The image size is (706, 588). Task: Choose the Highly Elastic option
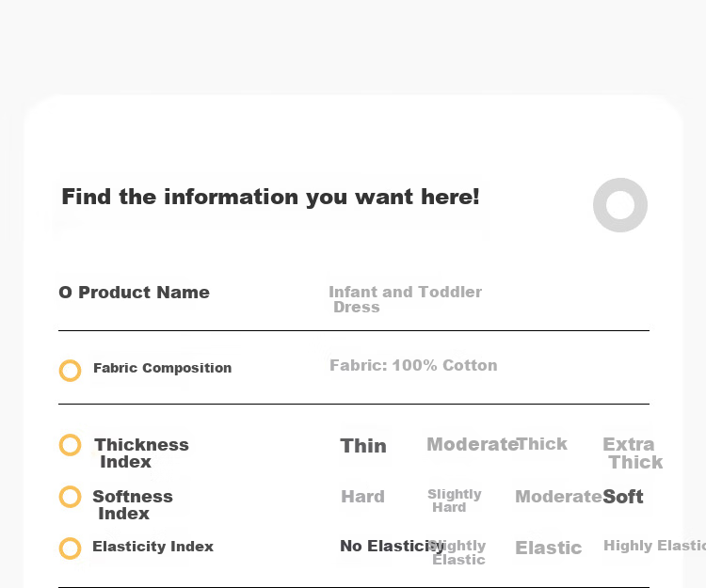[654, 546]
